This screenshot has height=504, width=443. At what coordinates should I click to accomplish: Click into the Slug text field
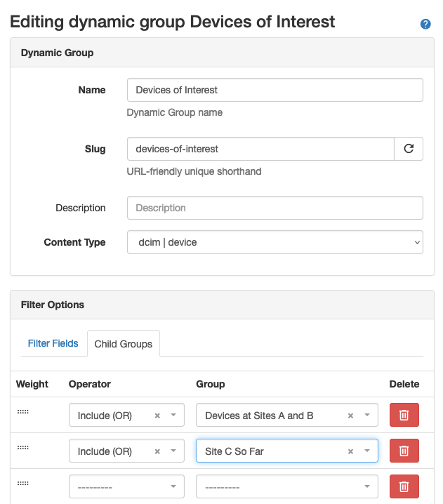260,149
